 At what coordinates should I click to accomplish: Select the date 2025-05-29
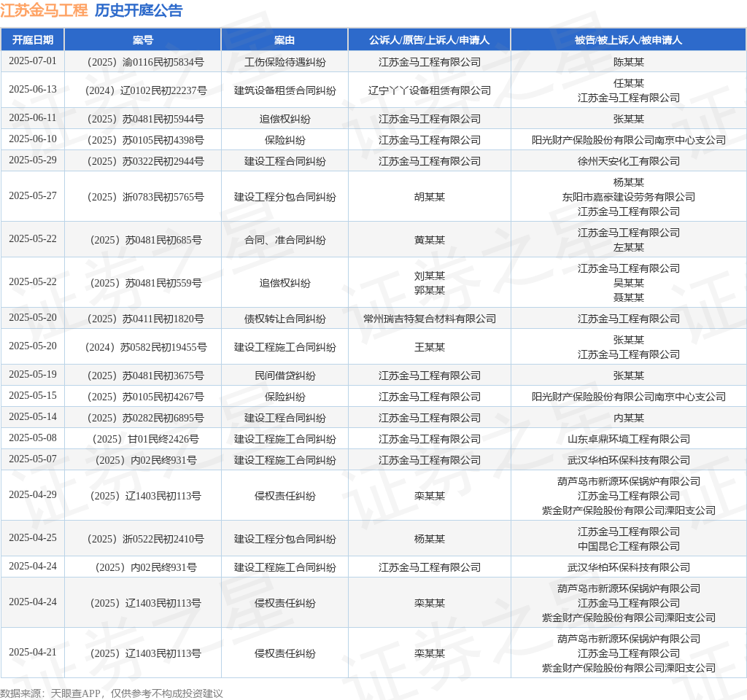pyautogui.click(x=32, y=160)
